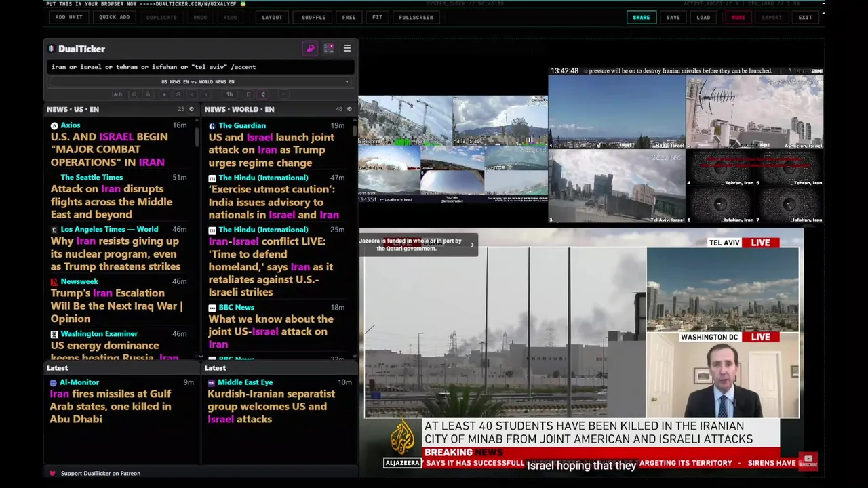Screen dimensions: 868x488
Task: Open Washington Examiner US energy dominance story
Action: [114, 351]
